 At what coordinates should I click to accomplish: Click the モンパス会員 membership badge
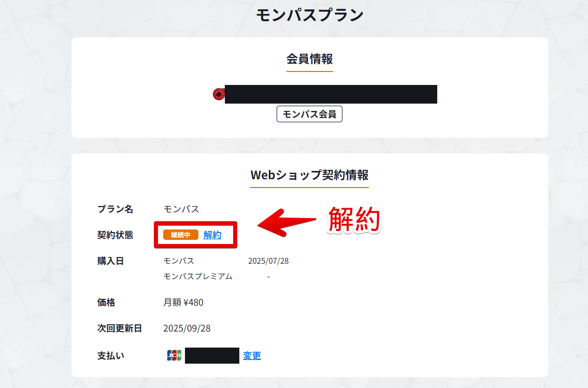(309, 114)
